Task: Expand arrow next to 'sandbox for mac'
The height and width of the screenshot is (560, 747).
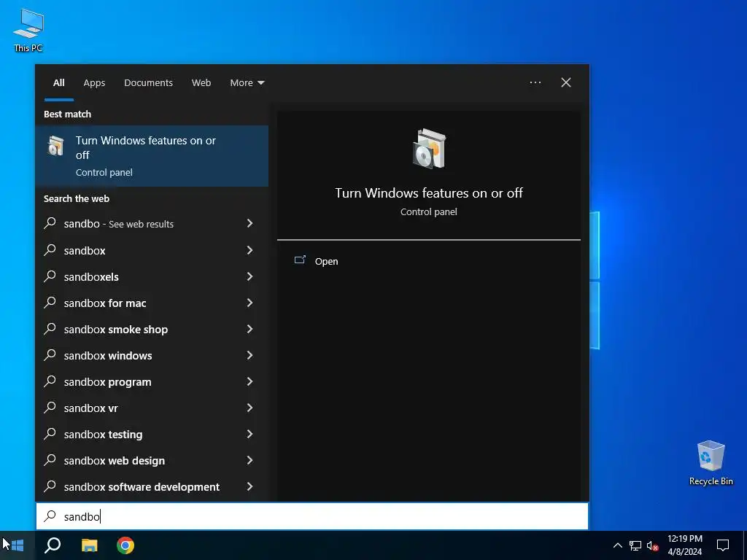Action: tap(249, 303)
